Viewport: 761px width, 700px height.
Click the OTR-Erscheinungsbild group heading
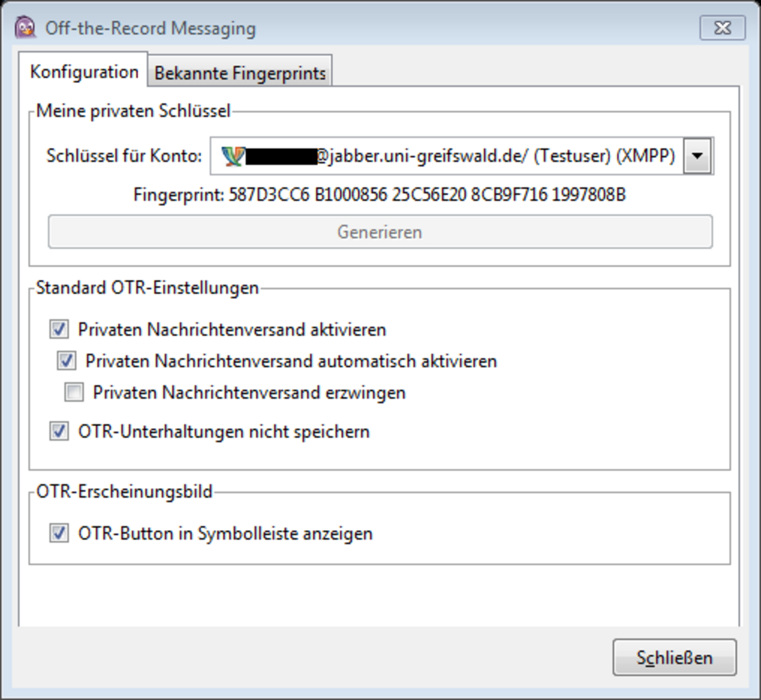(124, 491)
